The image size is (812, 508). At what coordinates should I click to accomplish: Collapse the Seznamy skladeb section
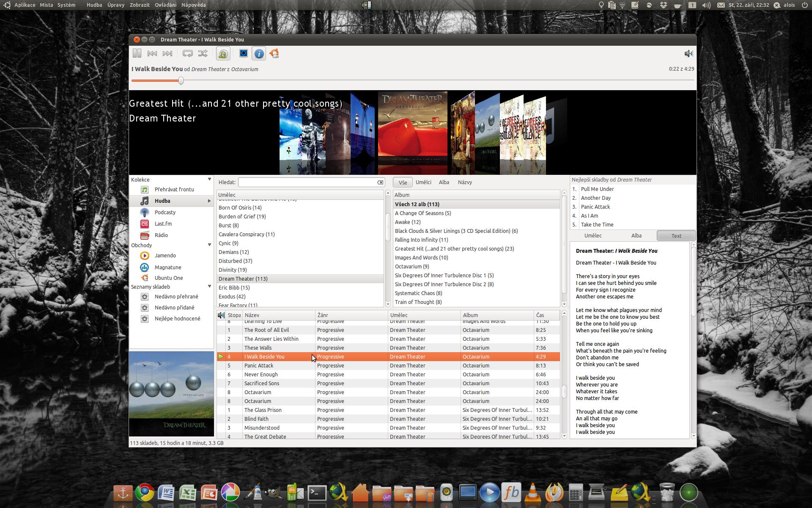(x=209, y=287)
